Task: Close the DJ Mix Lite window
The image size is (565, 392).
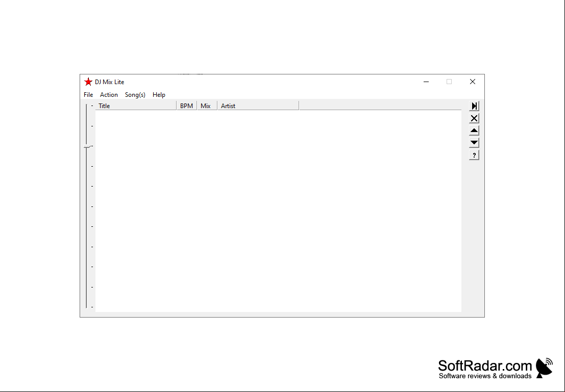Action: [473, 82]
